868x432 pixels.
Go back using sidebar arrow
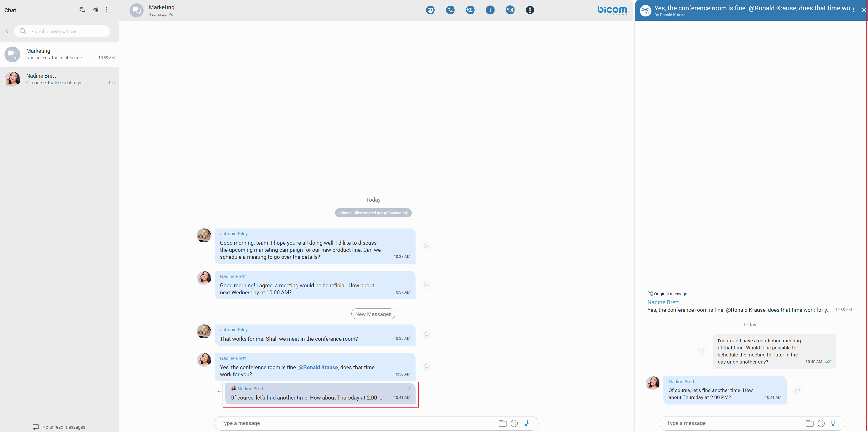(x=7, y=31)
